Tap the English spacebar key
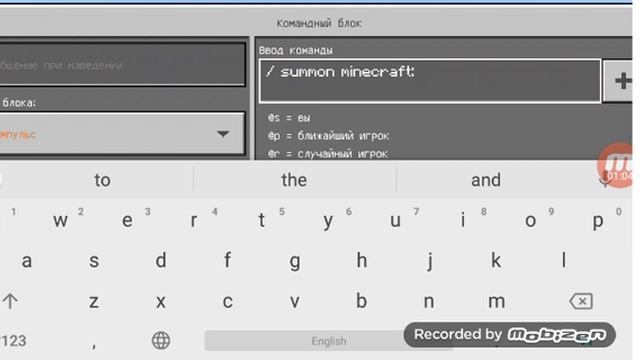This screenshot has width=640, height=360. pos(329,341)
